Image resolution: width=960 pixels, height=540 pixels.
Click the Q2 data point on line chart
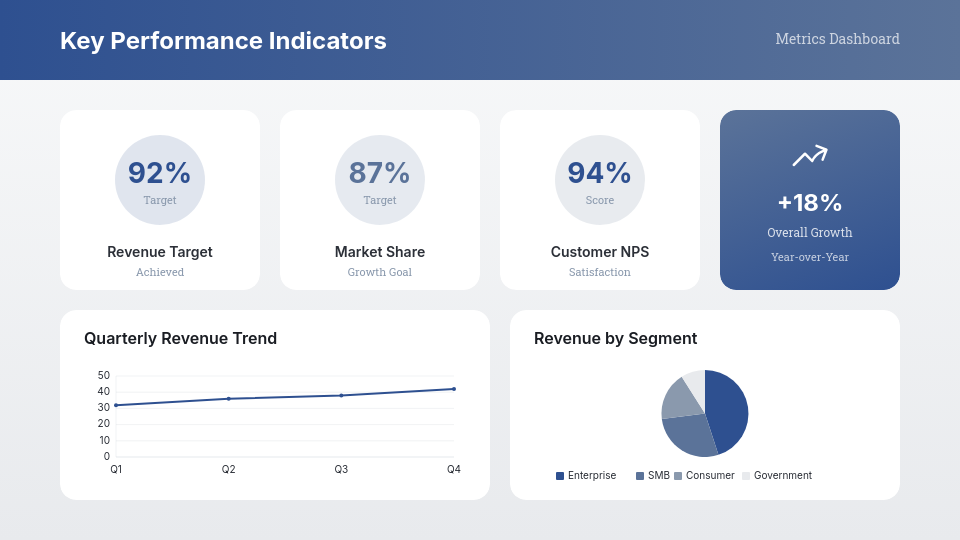tap(228, 399)
